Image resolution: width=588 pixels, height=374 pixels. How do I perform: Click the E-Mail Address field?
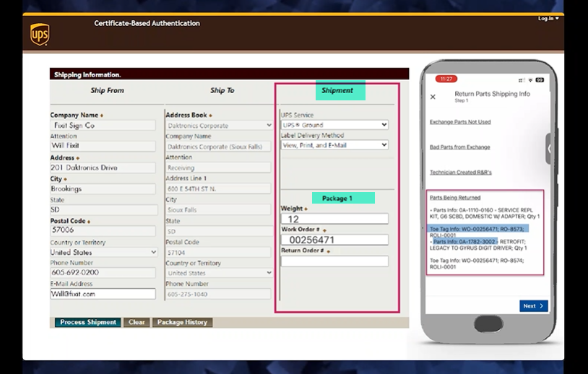tap(103, 294)
